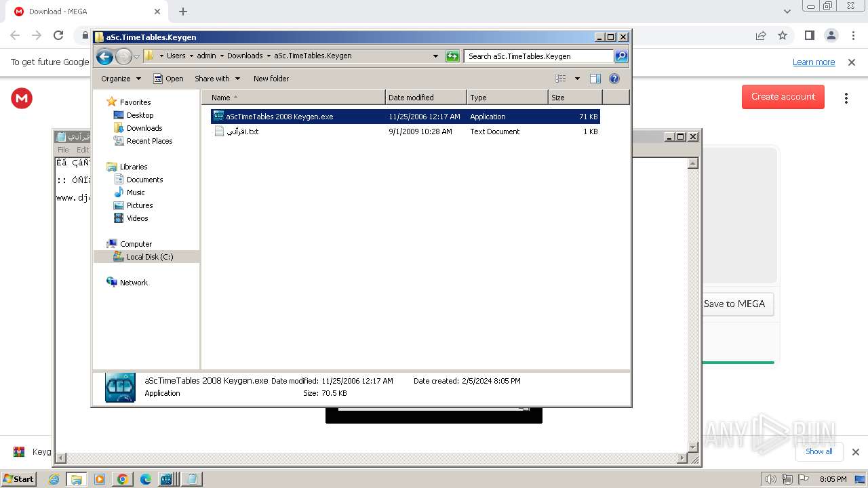The height and width of the screenshot is (488, 868).
Task: Open the Share with menu
Action: pos(217,79)
